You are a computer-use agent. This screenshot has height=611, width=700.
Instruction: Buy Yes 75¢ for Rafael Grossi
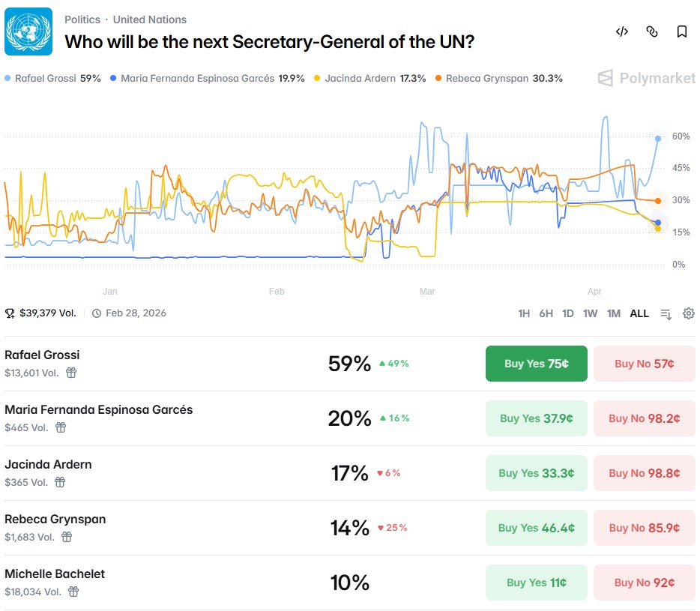[536, 364]
